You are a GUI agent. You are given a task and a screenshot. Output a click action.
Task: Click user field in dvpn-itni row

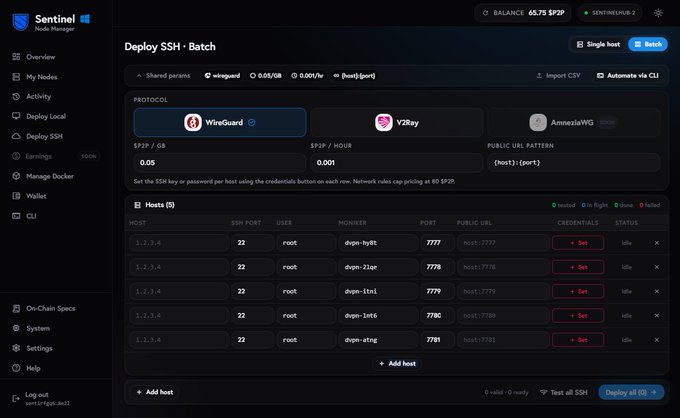(x=306, y=291)
